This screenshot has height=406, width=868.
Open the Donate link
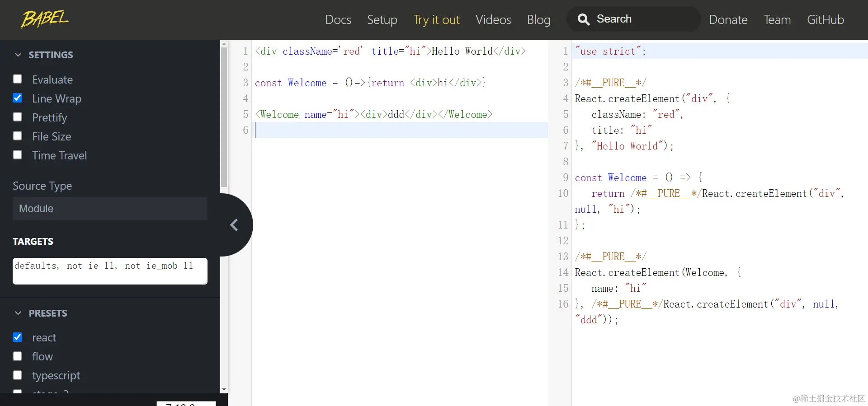point(728,20)
